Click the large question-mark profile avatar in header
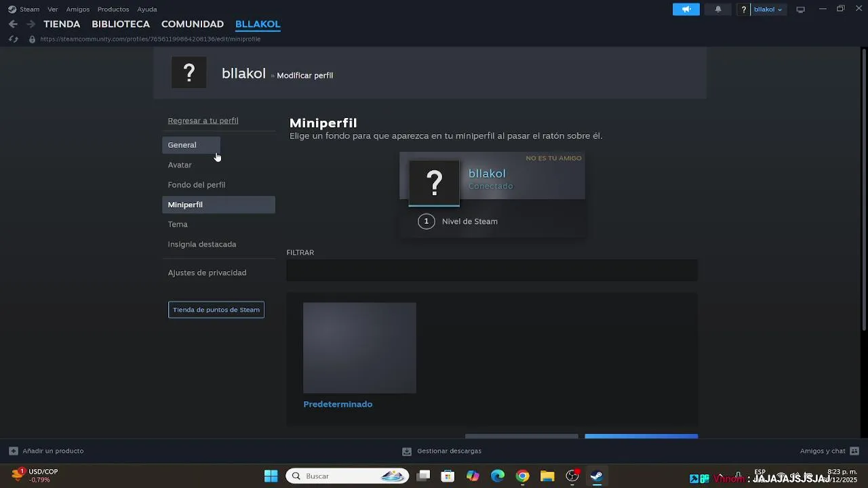Viewport: 868px width, 488px height. coord(189,73)
